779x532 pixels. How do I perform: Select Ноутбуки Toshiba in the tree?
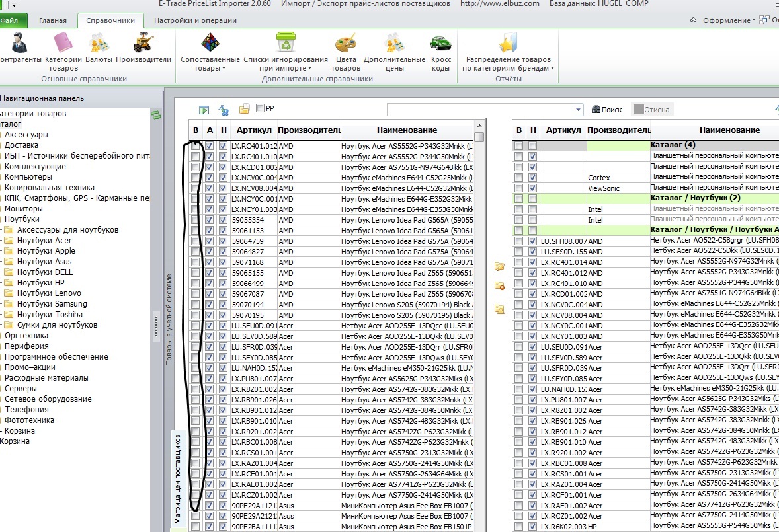[50, 314]
